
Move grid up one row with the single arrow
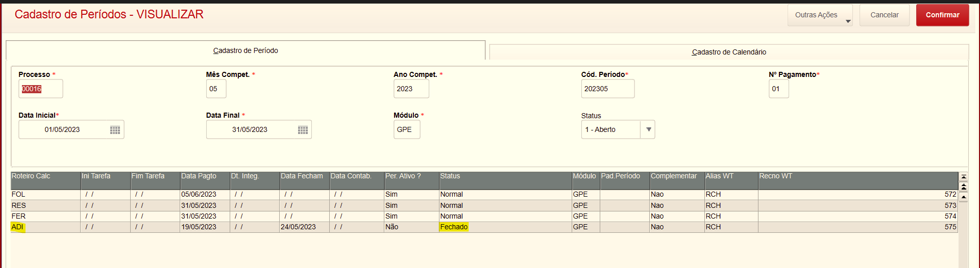(x=963, y=197)
